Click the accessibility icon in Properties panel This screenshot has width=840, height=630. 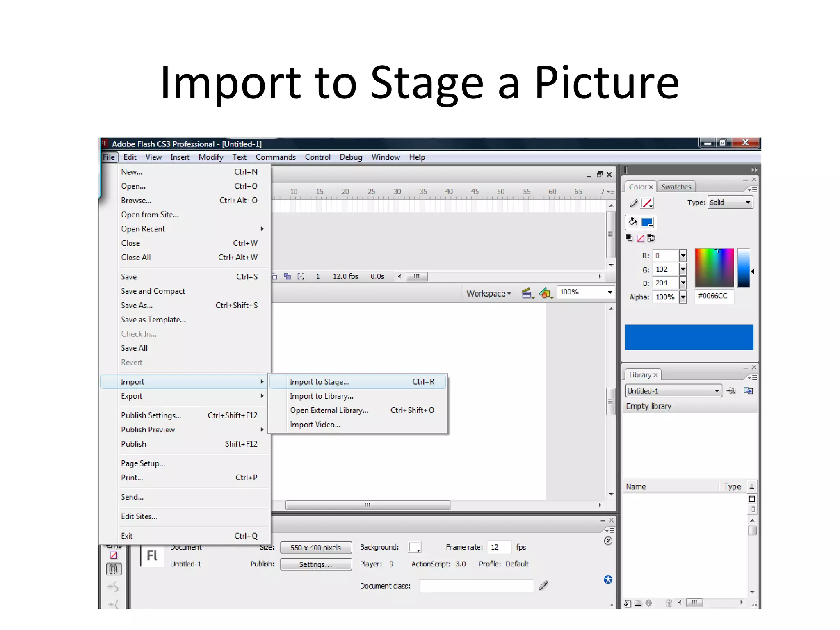tap(608, 580)
